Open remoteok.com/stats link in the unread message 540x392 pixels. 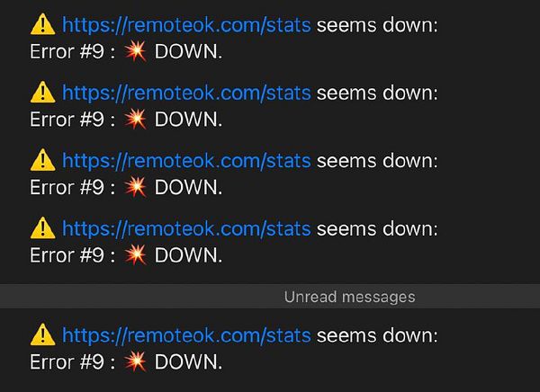[186, 336]
